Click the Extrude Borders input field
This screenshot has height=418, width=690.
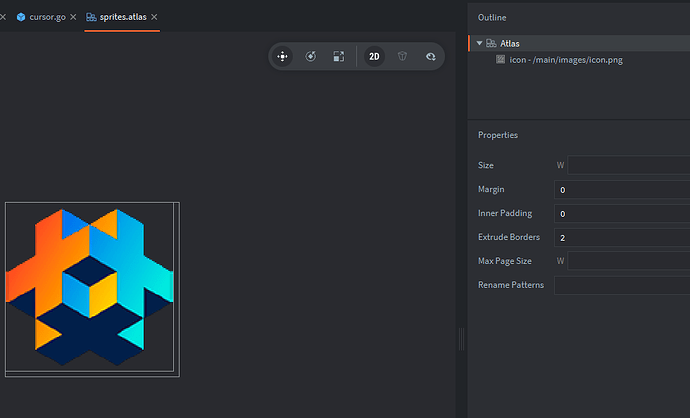point(622,238)
